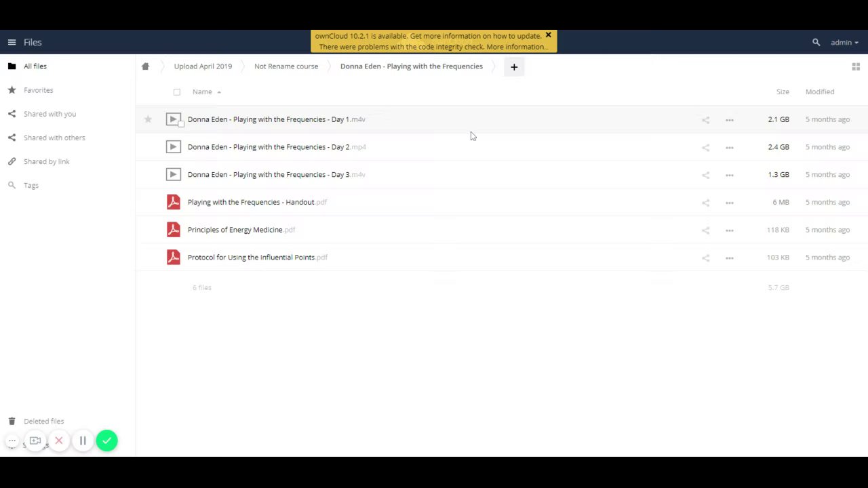The height and width of the screenshot is (488, 868).
Task: Go to home folder via house icon
Action: (x=145, y=66)
